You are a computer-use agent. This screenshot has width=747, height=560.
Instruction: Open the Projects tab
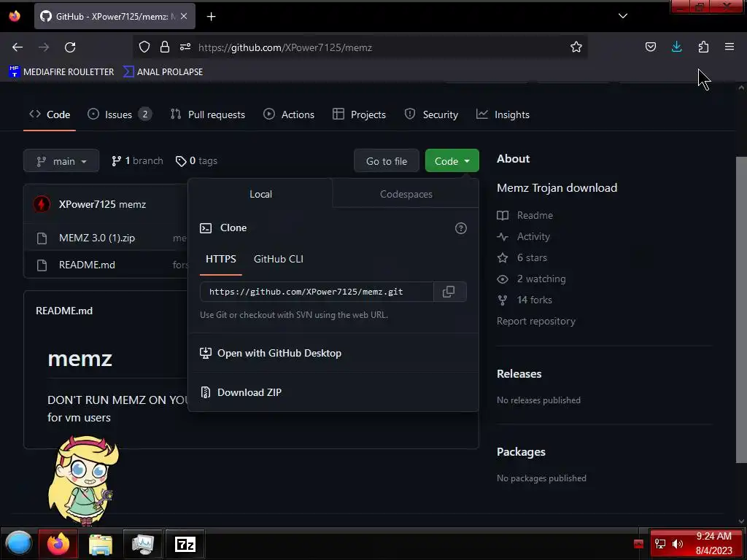click(x=359, y=114)
